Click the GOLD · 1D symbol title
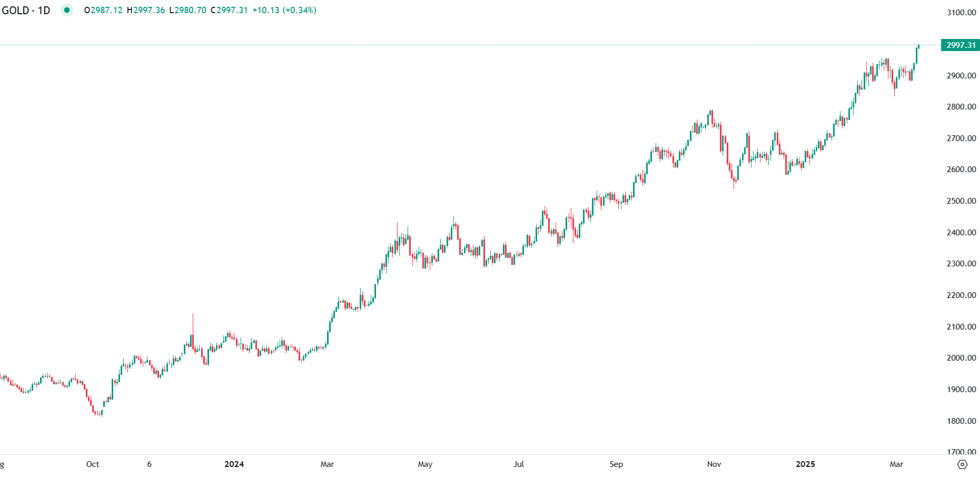This screenshot has height=478, width=980. click(x=26, y=11)
